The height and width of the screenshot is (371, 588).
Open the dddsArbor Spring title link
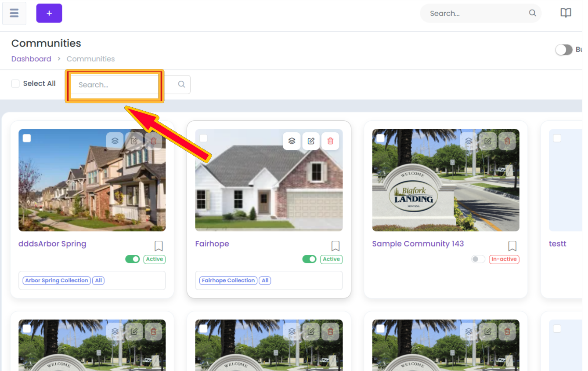(x=52, y=244)
